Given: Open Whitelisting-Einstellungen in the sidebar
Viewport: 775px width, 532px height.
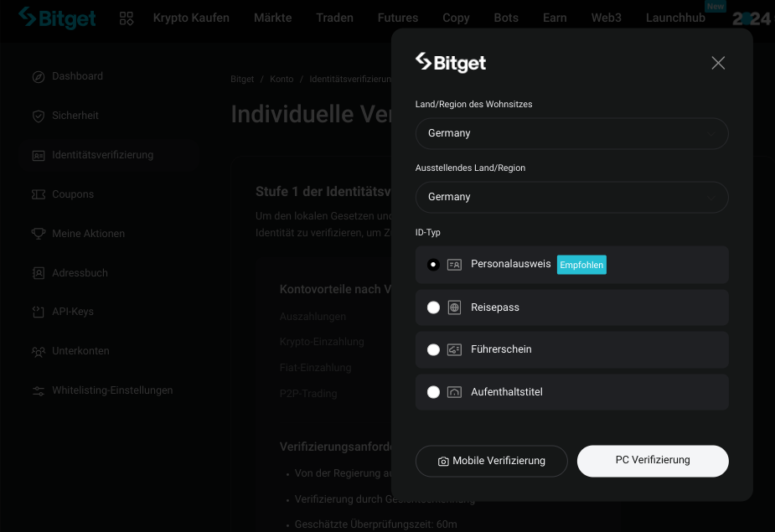Looking at the screenshot, I should click(x=112, y=390).
